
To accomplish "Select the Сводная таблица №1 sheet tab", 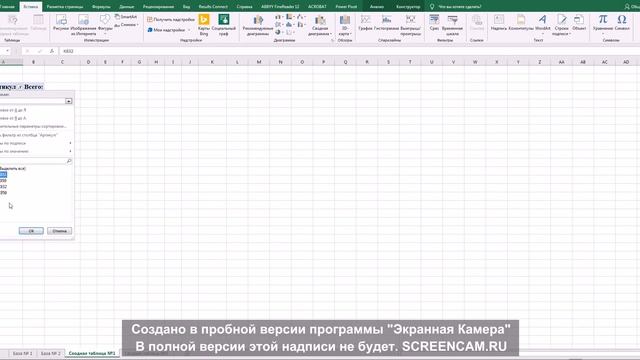I will pyautogui.click(x=92, y=353).
